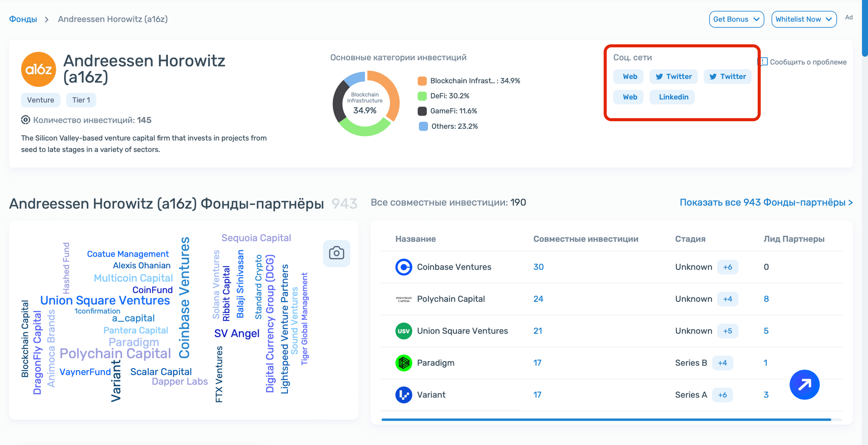Click joint investments value 21
868x445 pixels.
point(538,331)
